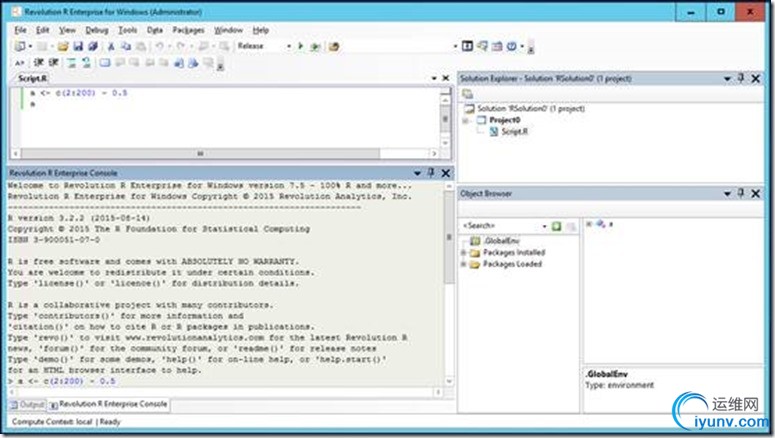Open the wide empty combo box dropdown arrow
775x438 pixels.
pyautogui.click(x=455, y=46)
